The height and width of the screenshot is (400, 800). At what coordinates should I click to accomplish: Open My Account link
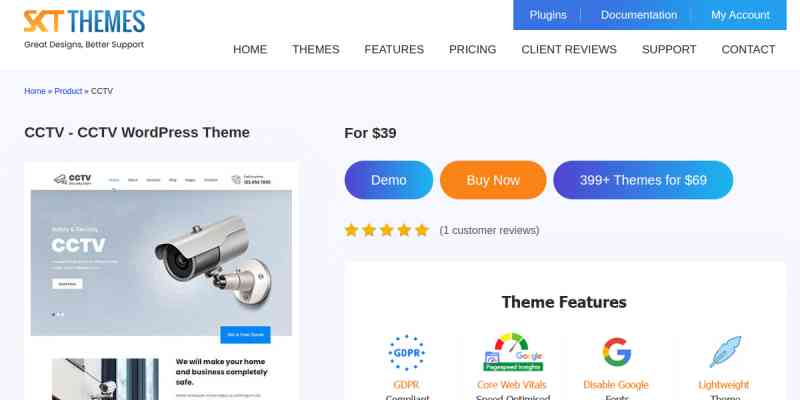740,15
